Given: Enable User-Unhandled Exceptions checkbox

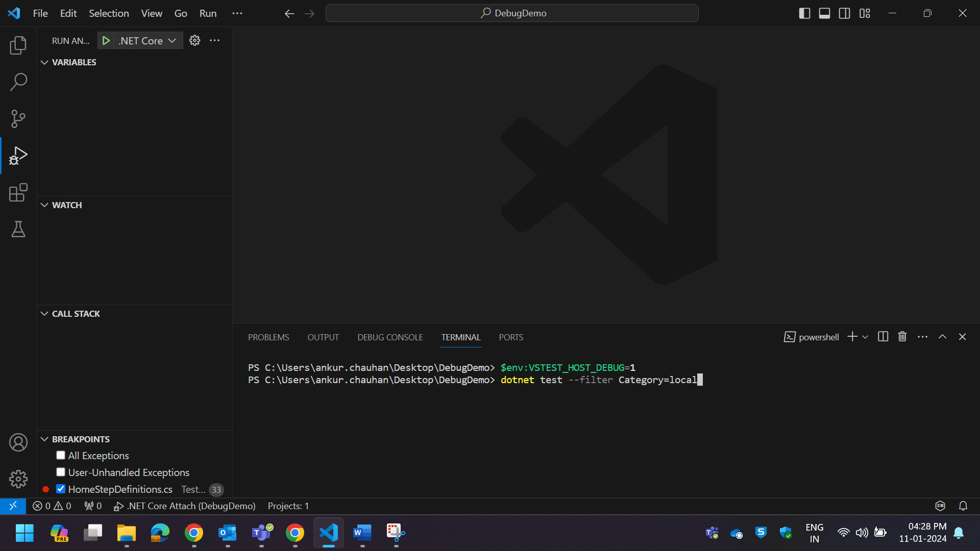Looking at the screenshot, I should [61, 472].
